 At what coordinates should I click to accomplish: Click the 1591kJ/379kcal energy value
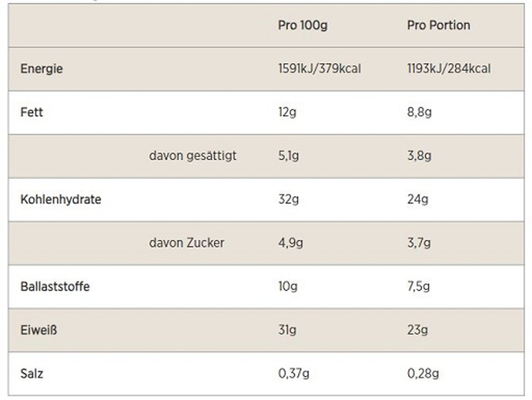pyautogui.click(x=319, y=69)
